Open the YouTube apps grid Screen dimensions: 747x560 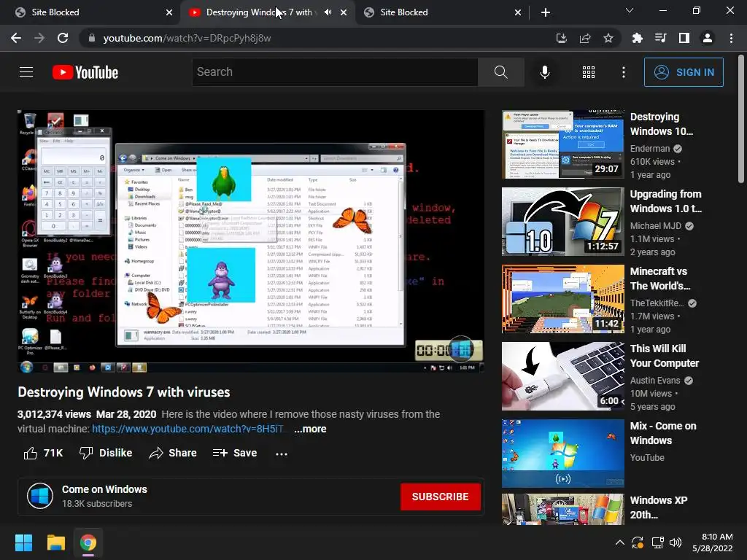pyautogui.click(x=589, y=72)
